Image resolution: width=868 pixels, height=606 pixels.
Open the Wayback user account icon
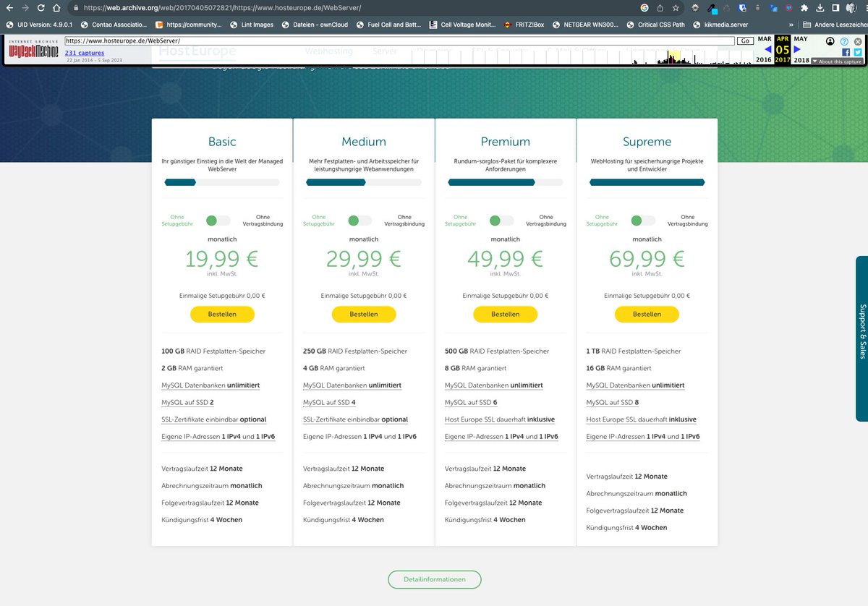pos(830,41)
